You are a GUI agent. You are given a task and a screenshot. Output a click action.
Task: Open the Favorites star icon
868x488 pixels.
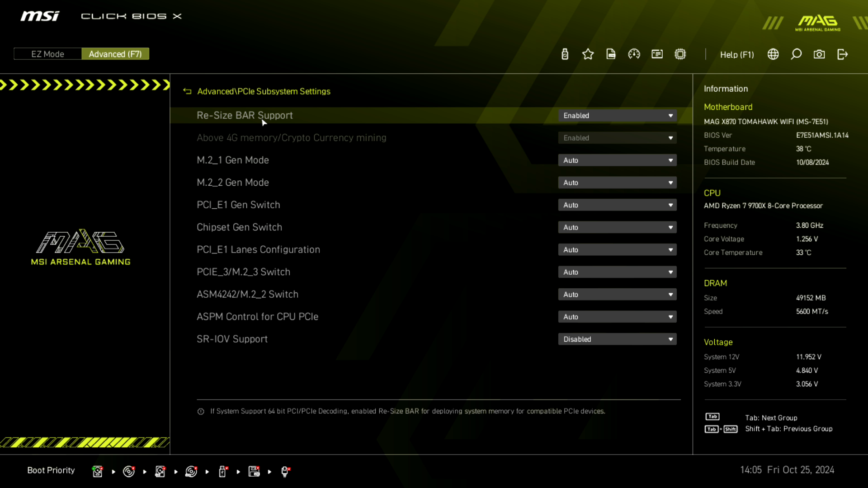(588, 54)
